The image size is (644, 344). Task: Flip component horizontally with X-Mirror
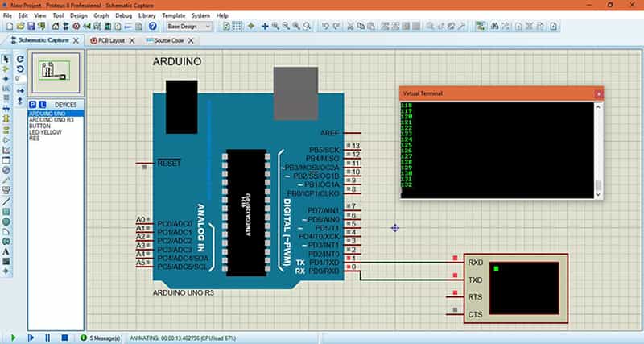[20, 90]
